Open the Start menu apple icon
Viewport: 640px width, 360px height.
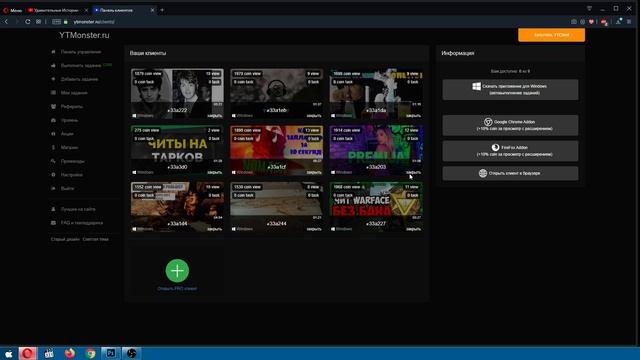tap(8, 353)
